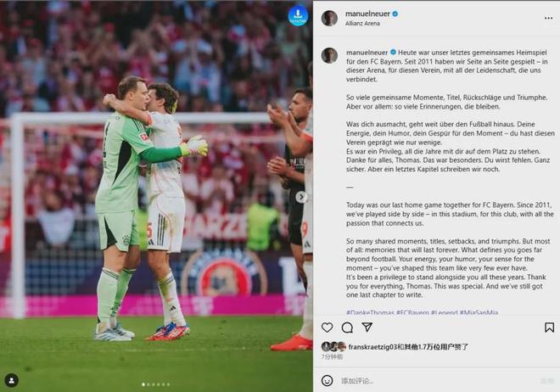Open the emoji picker in comment box
The image size is (560, 392).
pos(328,381)
